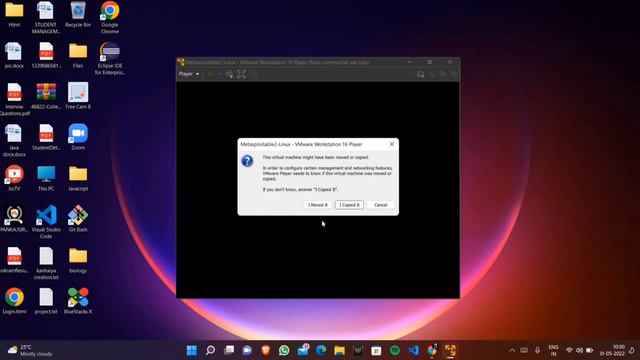The height and width of the screenshot is (360, 640).
Task: Open Brave browser from taskbar
Action: point(266,350)
